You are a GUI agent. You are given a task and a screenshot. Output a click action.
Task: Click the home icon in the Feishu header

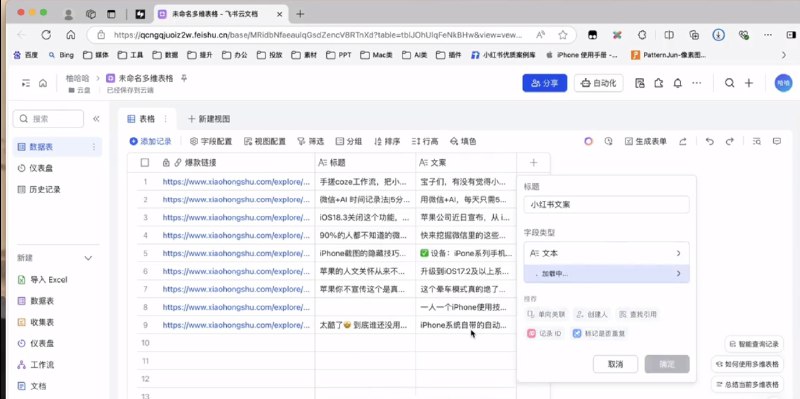pyautogui.click(x=43, y=83)
